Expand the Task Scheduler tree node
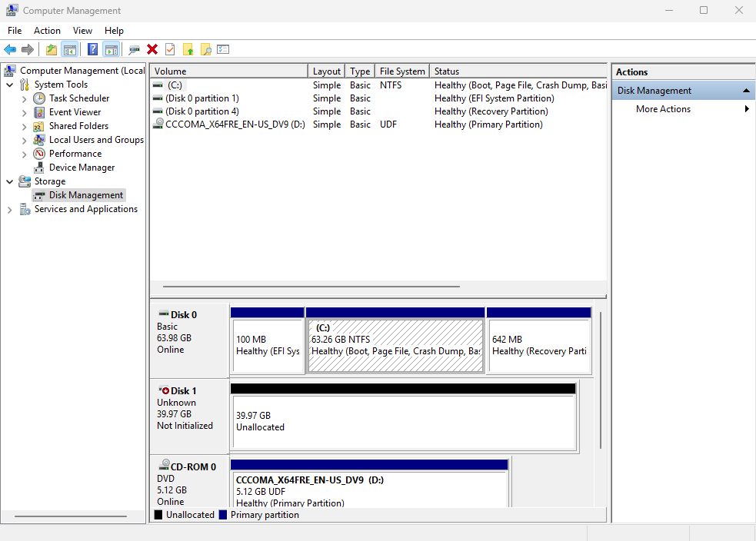The height and width of the screenshot is (541, 756). [25, 98]
